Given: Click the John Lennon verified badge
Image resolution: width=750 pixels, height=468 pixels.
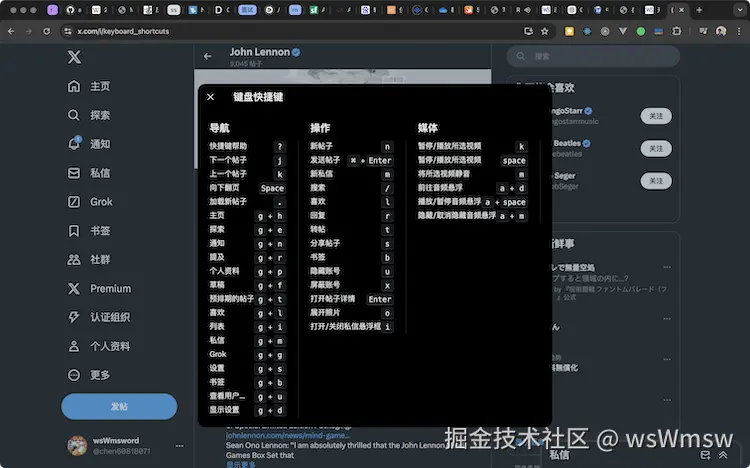Looking at the screenshot, I should pos(296,52).
